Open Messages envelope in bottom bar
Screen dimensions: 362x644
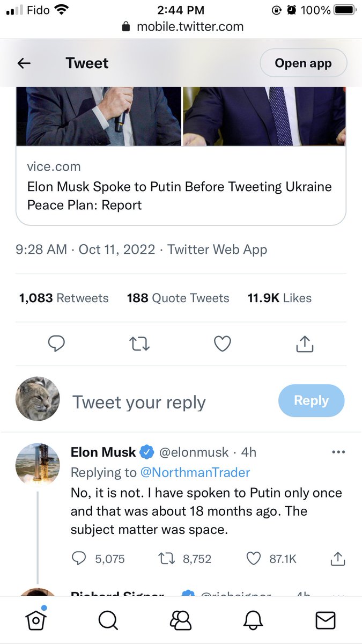coord(326,620)
